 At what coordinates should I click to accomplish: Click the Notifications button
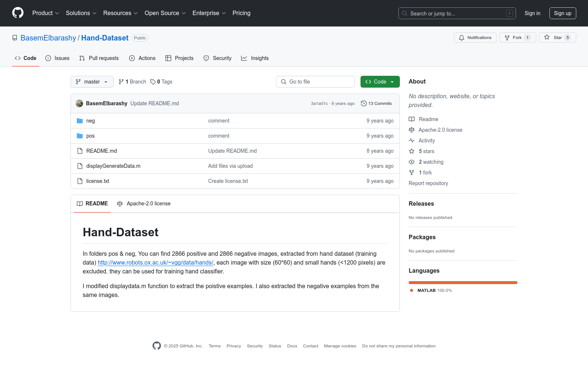coord(475,38)
